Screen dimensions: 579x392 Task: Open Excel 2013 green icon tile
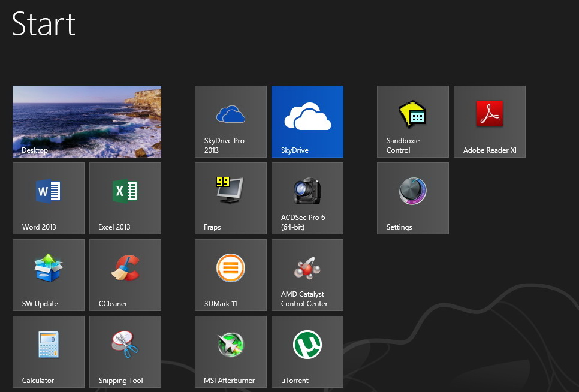coord(125,191)
